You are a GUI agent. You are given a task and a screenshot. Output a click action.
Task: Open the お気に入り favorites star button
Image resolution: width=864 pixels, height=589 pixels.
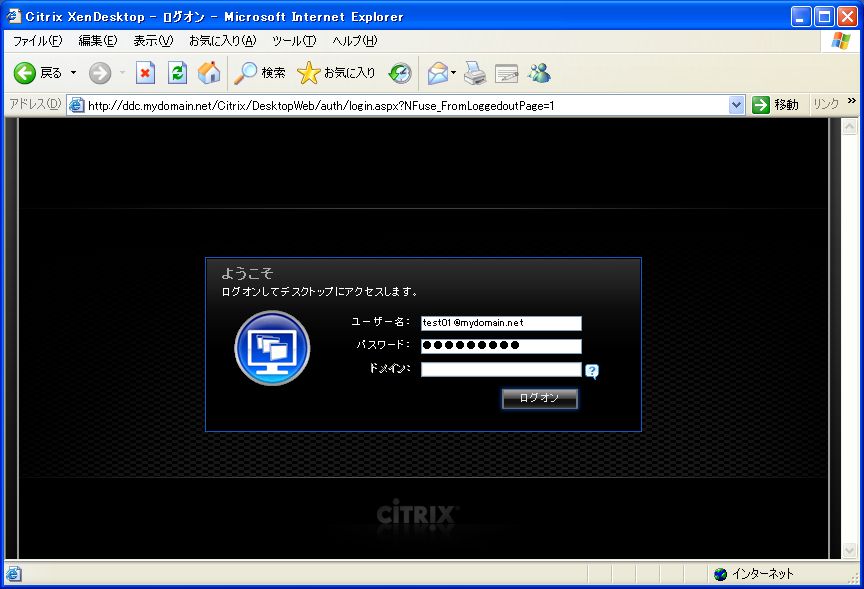coord(336,73)
